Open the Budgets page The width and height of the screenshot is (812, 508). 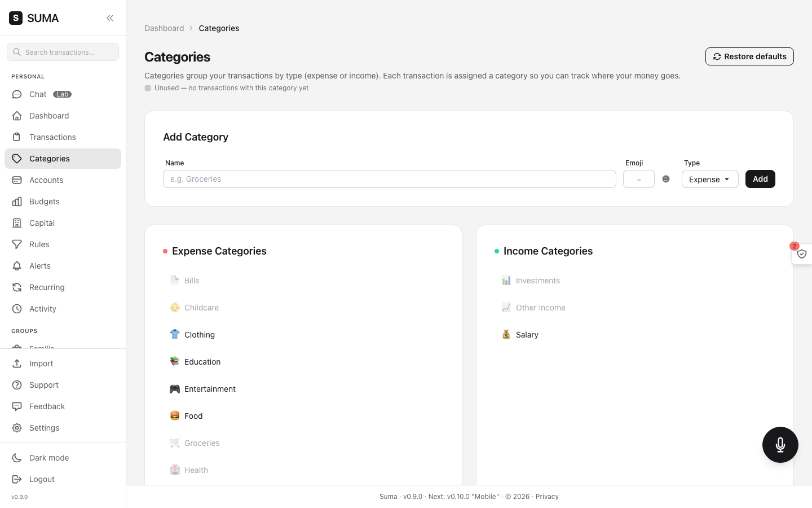pyautogui.click(x=63, y=202)
